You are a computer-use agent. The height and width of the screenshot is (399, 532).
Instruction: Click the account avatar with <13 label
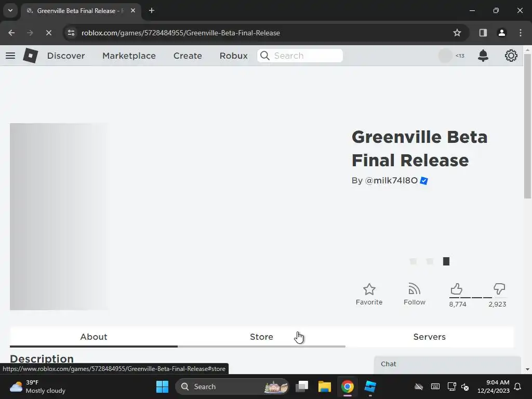[x=445, y=56]
